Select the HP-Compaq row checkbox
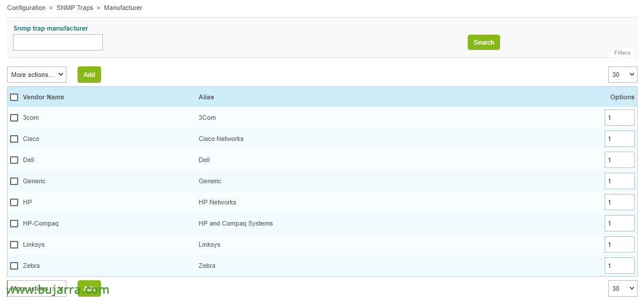 coord(14,223)
